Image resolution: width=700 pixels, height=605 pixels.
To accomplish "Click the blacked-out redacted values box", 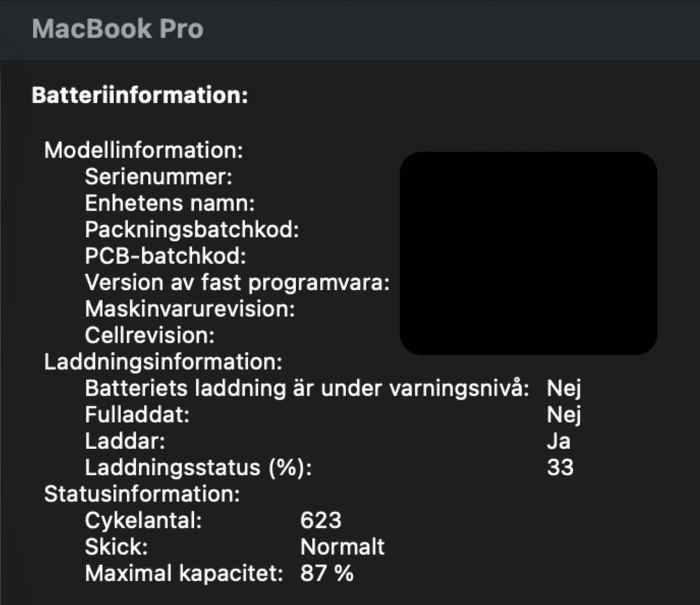I will tap(528, 254).
